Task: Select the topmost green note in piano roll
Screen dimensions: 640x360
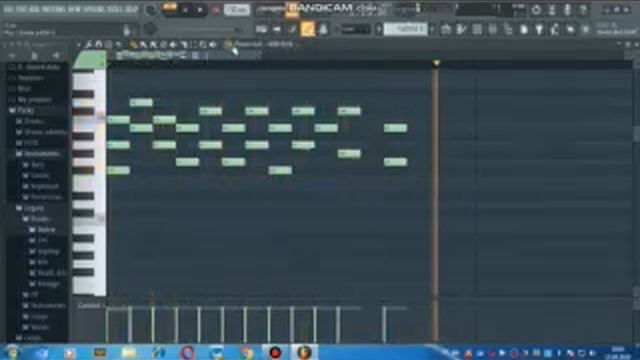Action: click(141, 102)
